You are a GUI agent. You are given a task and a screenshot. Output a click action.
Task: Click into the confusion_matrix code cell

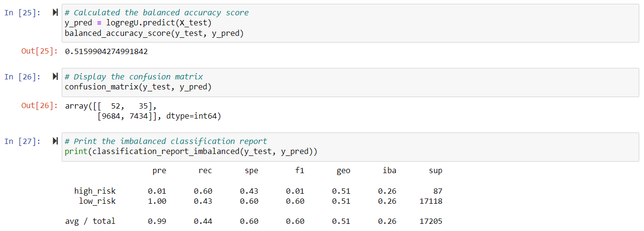pyautogui.click(x=350, y=82)
